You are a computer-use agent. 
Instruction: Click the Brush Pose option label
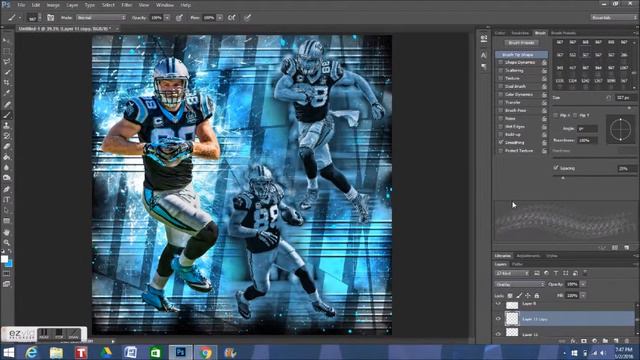click(516, 110)
